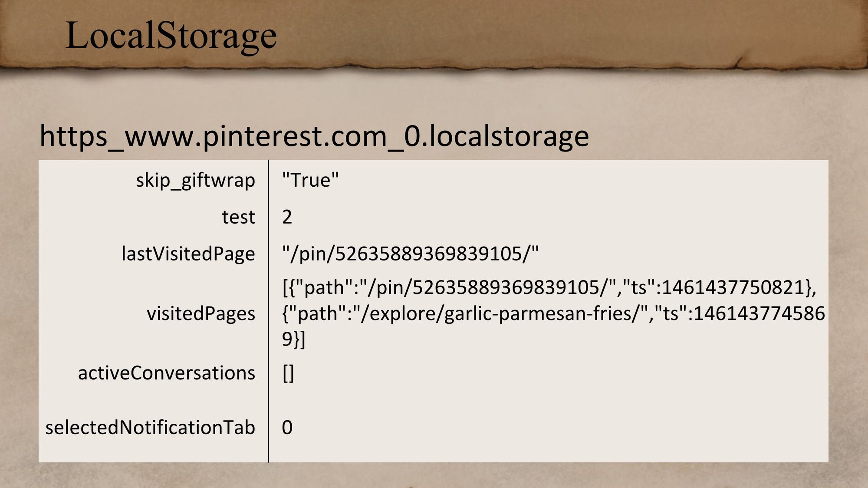
Task: Select the https_www.pinterest.com_0.localstorage heading
Action: pos(314,136)
